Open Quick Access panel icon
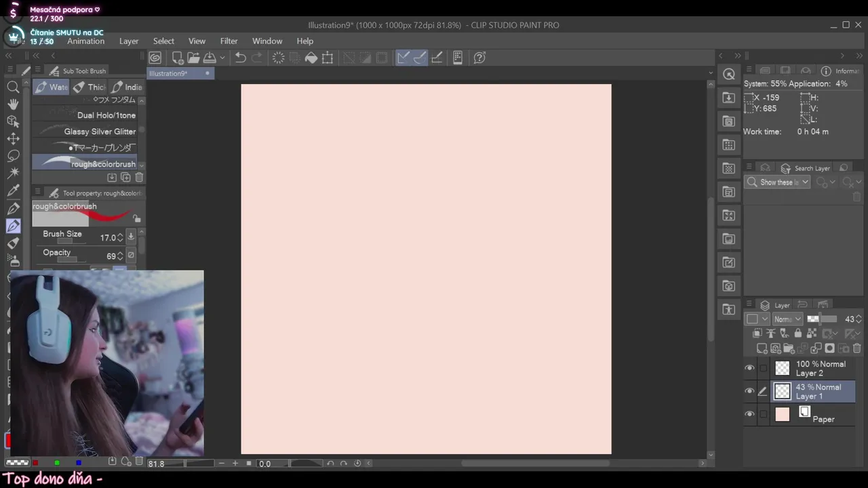 coord(729,75)
